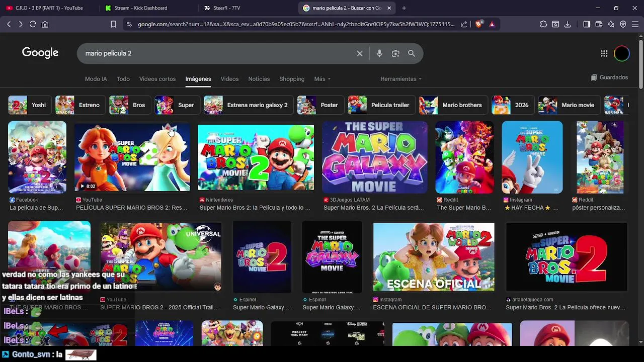Screen dimensions: 644x362
Task: Switch to Videos cortos tab
Action: point(157,79)
